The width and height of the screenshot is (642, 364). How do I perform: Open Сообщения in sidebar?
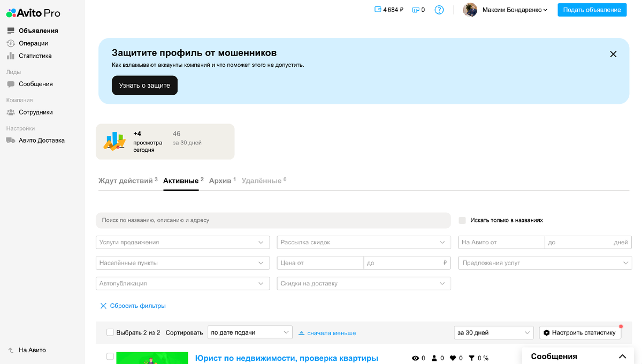(x=36, y=84)
